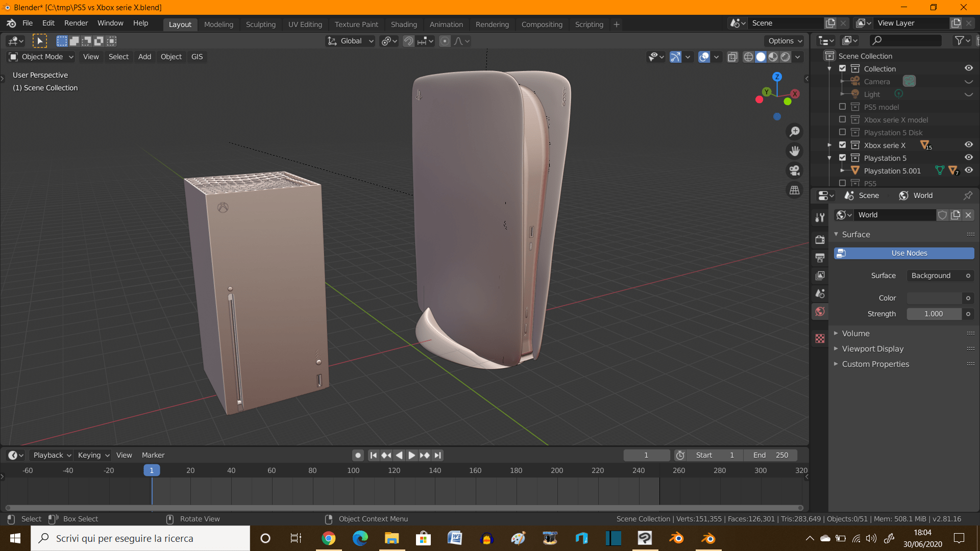Screen dimensions: 980x551
Task: Click world Color swatch
Action: point(934,298)
